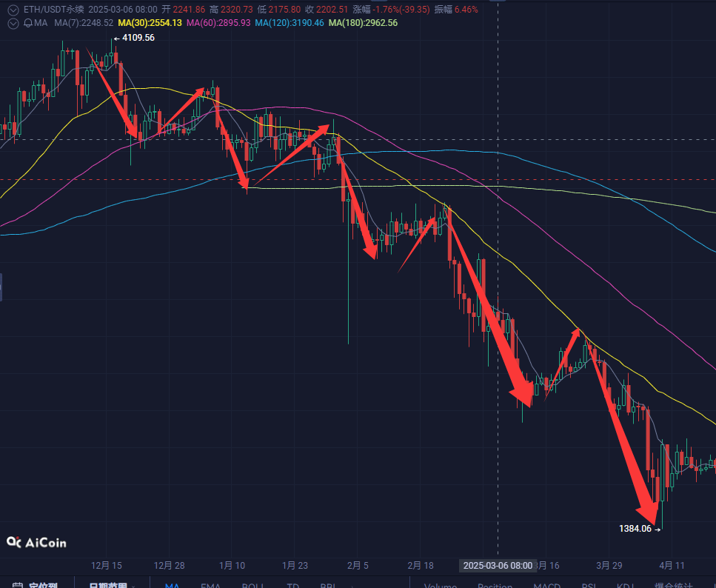Click the MA alert bell icon
Viewport: 716px width, 588px height.
pos(27,23)
